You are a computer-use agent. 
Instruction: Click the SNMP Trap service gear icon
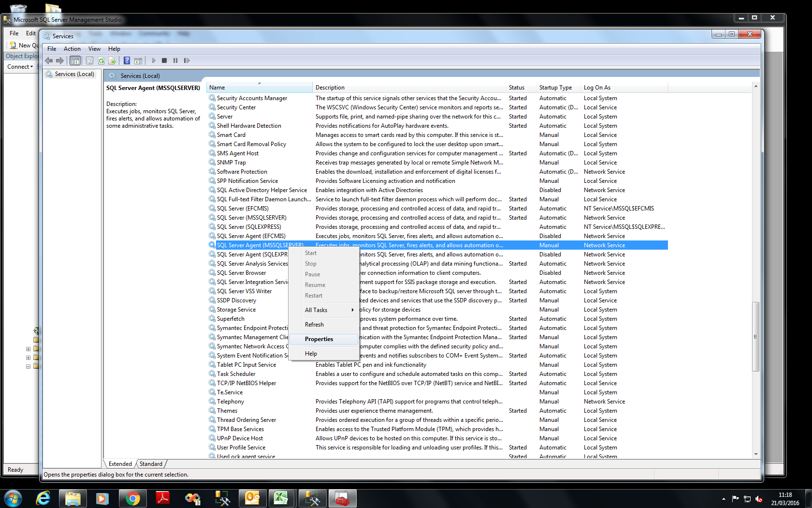pyautogui.click(x=212, y=163)
